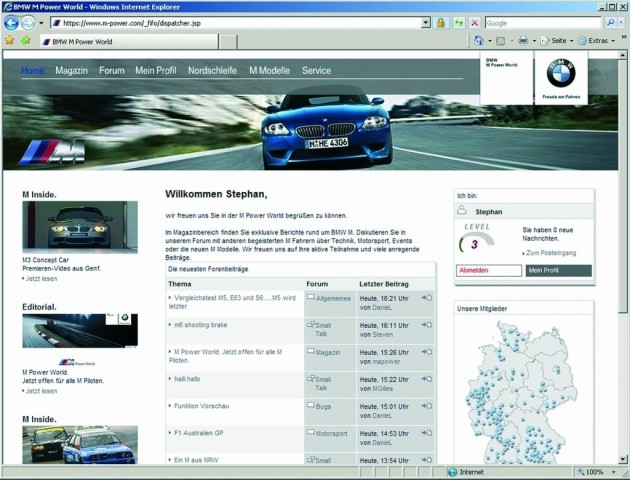Open the 100% zoom level dropdown
This screenshot has width=630, height=480.
click(613, 472)
